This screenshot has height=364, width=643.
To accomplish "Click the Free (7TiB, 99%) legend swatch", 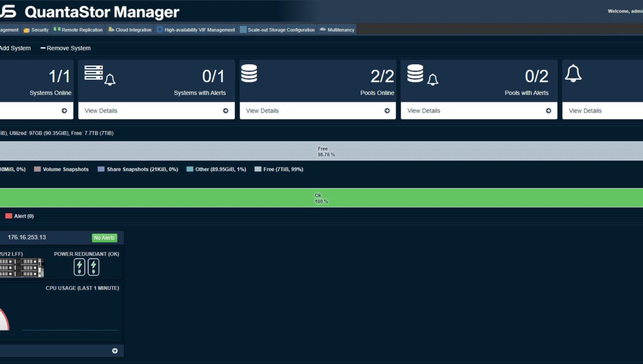I will coord(258,169).
